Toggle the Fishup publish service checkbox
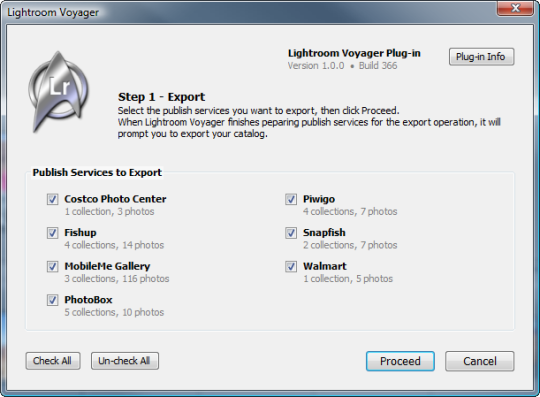This screenshot has width=540, height=397. point(52,233)
